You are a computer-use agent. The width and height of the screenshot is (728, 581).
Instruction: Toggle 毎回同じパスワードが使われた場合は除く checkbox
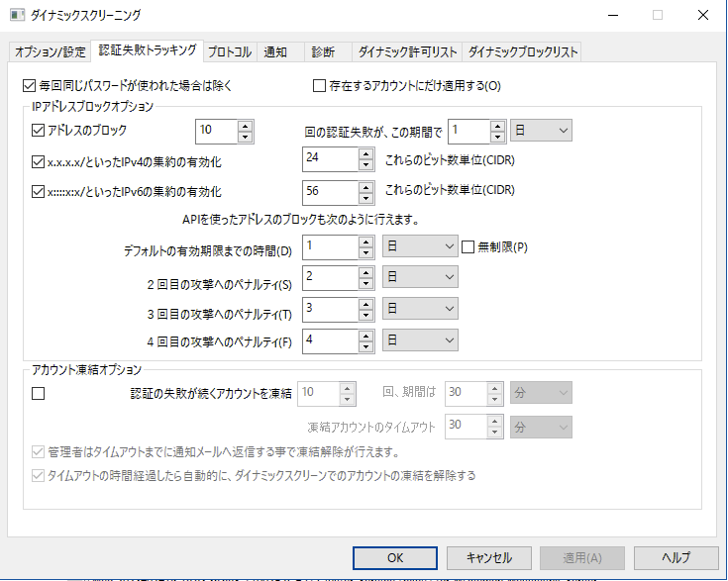pos(28,85)
